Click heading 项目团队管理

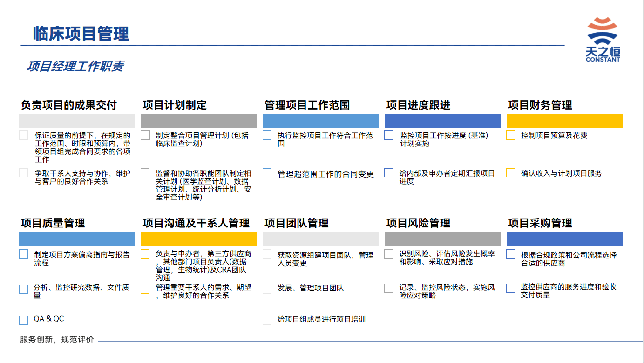click(296, 223)
